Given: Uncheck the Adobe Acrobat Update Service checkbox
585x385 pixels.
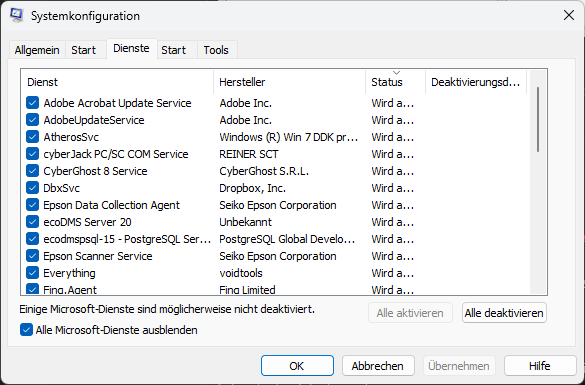Looking at the screenshot, I should 32,103.
